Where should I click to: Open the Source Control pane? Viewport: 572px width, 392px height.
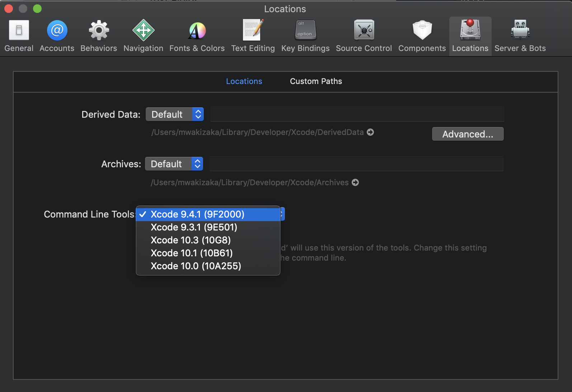(x=364, y=36)
